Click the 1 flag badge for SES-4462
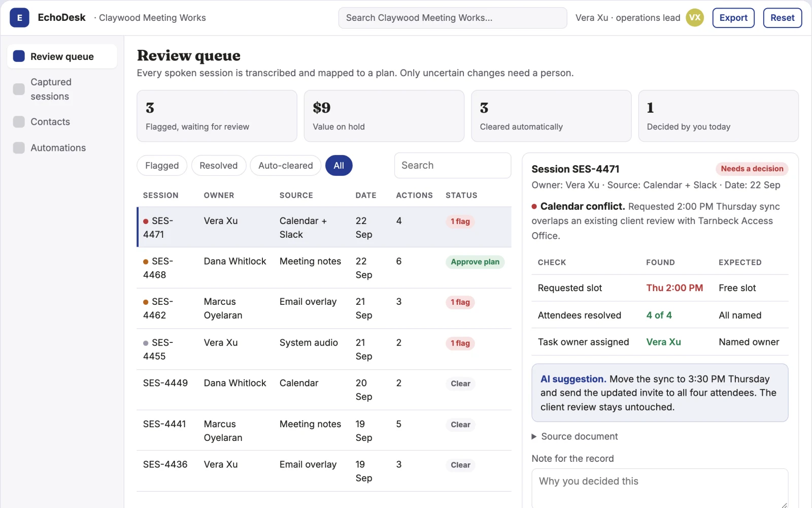Viewport: 812px width, 508px height. point(460,302)
